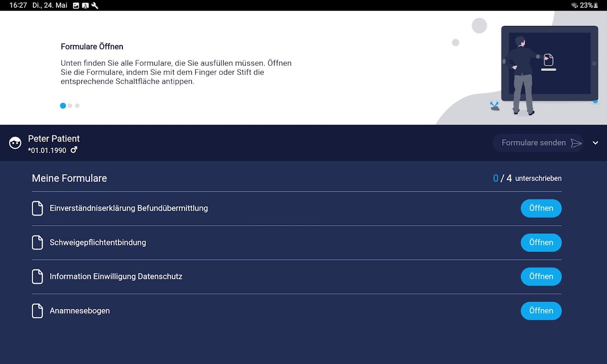This screenshot has width=607, height=364.
Task: Click the Peter Patient name
Action: click(54, 139)
